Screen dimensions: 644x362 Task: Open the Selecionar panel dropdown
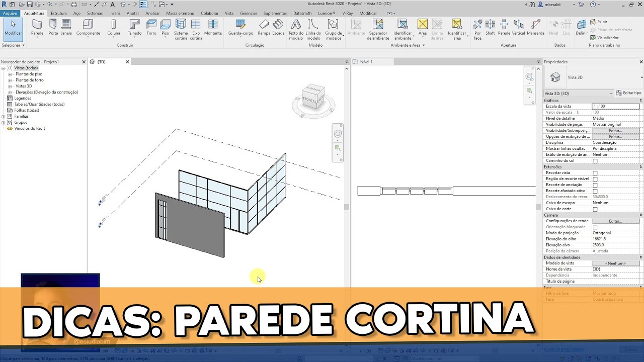tap(13, 45)
